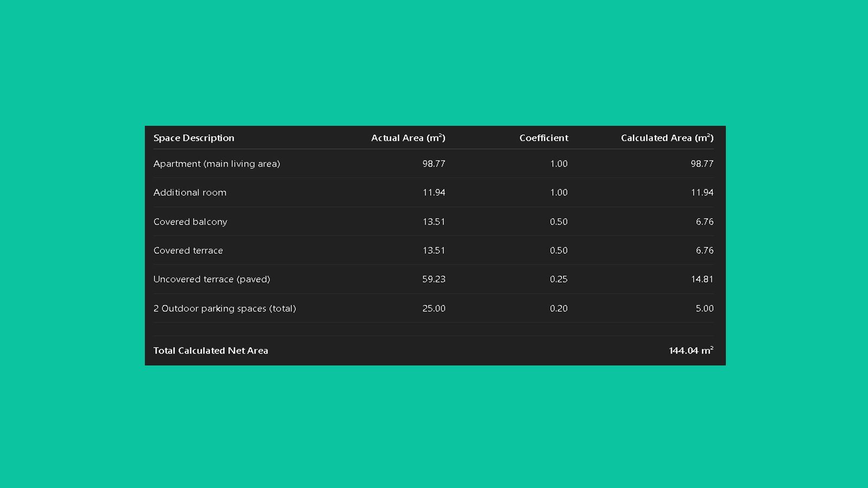
Task: Select the 144.04 m² total value
Action: point(691,351)
